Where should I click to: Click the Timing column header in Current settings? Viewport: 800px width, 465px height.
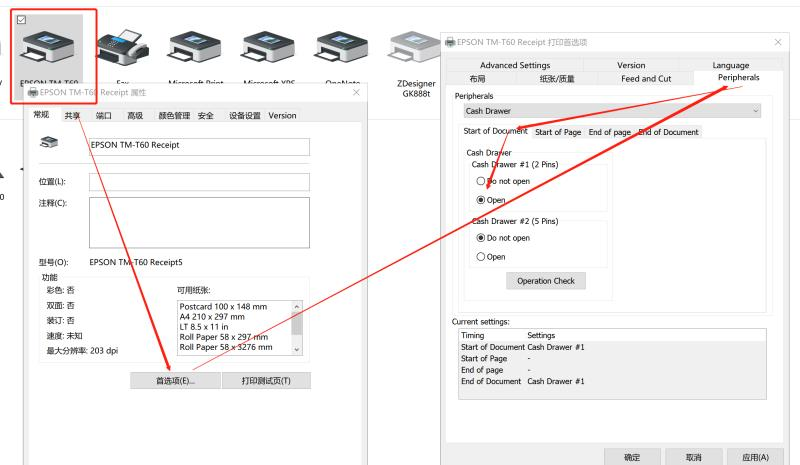(x=472, y=335)
